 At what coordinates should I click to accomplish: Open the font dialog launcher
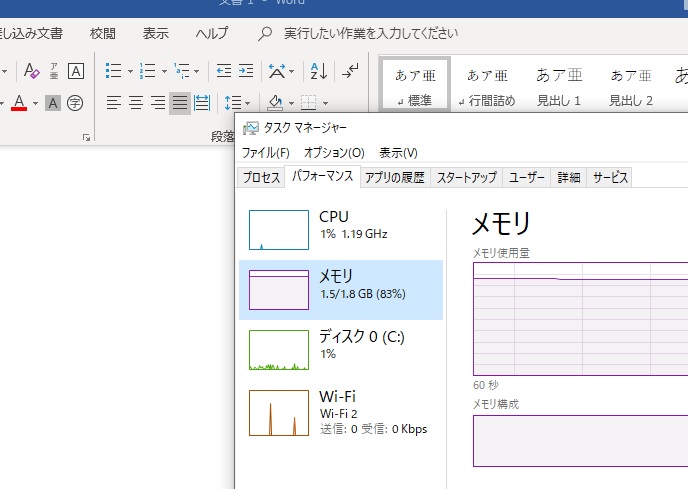pyautogui.click(x=86, y=138)
